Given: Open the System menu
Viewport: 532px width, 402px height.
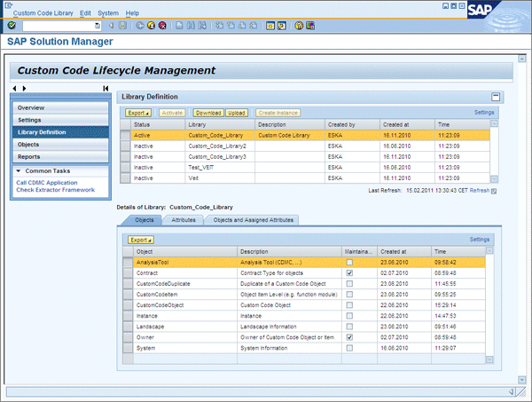Looking at the screenshot, I should 108,13.
